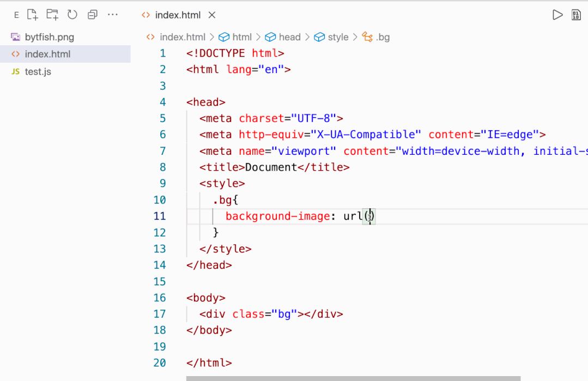This screenshot has width=588, height=381.
Task: Click the closing </html> tag
Action: point(209,363)
